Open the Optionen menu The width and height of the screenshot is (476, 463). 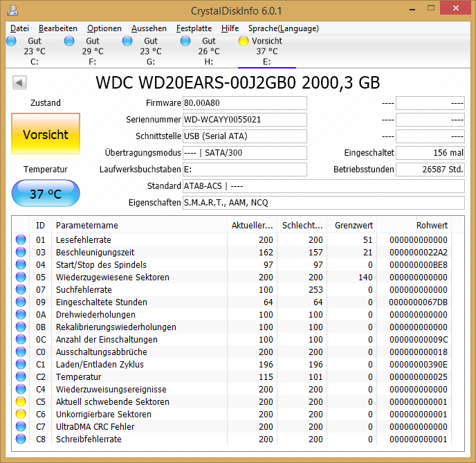click(x=104, y=28)
